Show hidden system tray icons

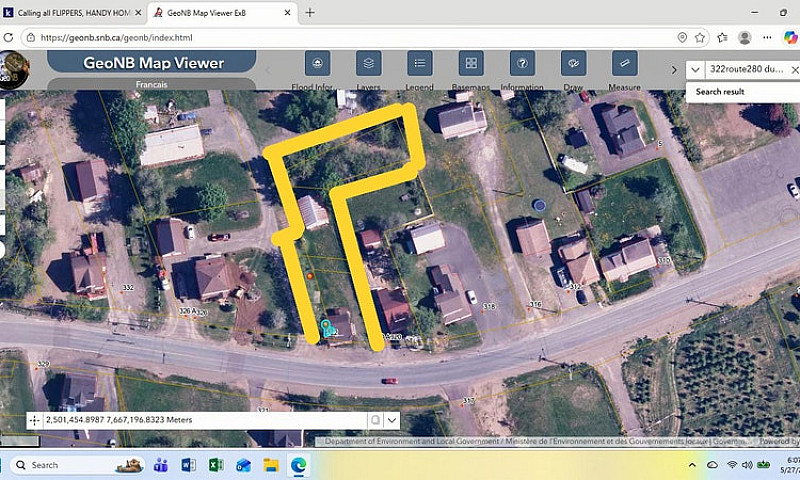692,465
